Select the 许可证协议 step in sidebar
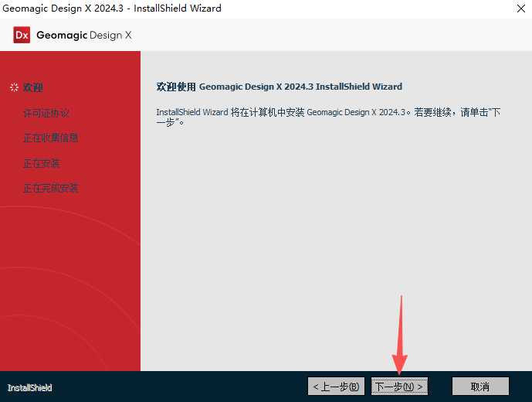 click(46, 113)
